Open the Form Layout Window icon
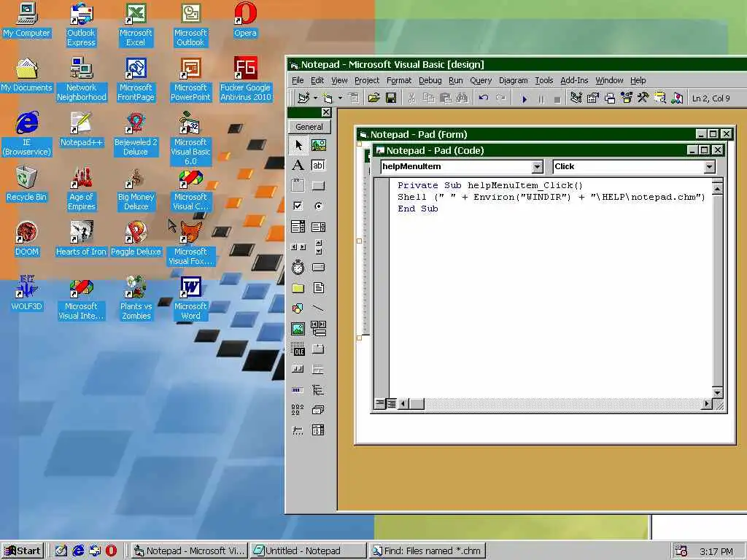The image size is (747, 560). [x=610, y=98]
